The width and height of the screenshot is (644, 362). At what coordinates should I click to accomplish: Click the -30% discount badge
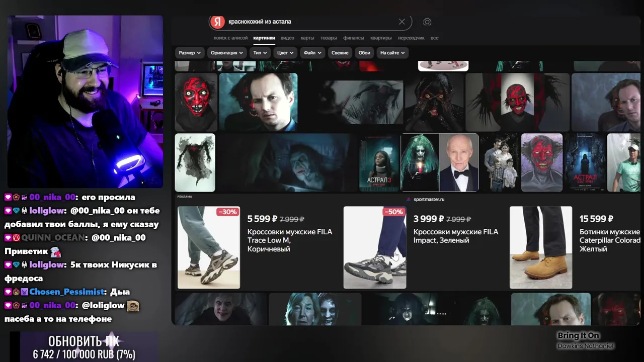coord(227,212)
